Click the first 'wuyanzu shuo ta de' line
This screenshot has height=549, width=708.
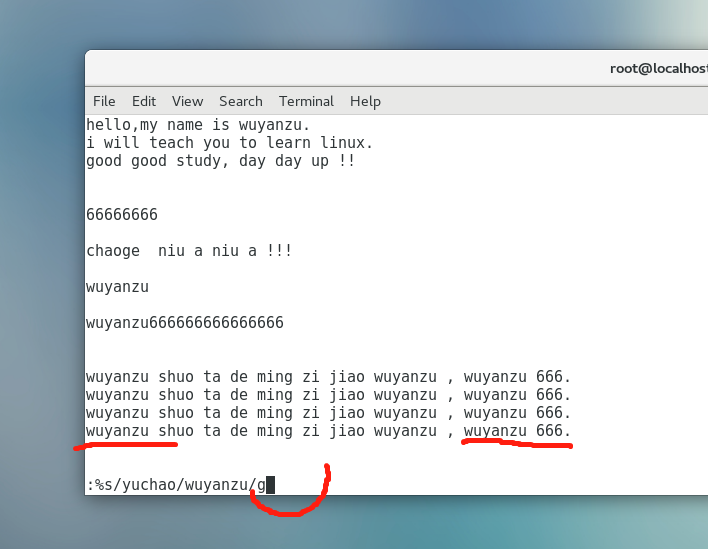tap(328, 377)
